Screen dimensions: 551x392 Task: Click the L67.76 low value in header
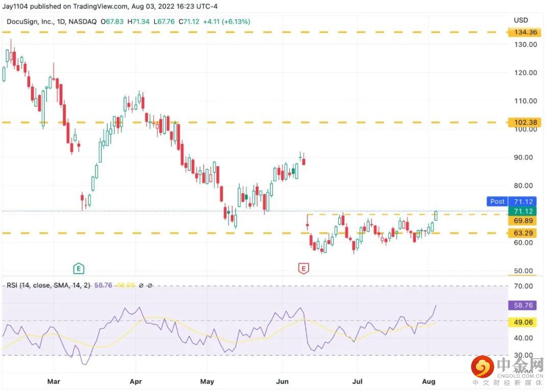click(x=164, y=22)
